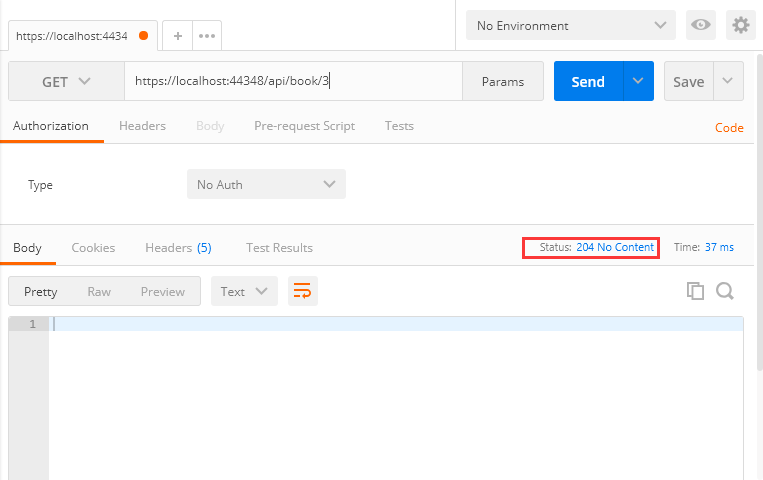The height and width of the screenshot is (480, 763).
Task: Expand the Send button dropdown arrow
Action: [x=638, y=81]
